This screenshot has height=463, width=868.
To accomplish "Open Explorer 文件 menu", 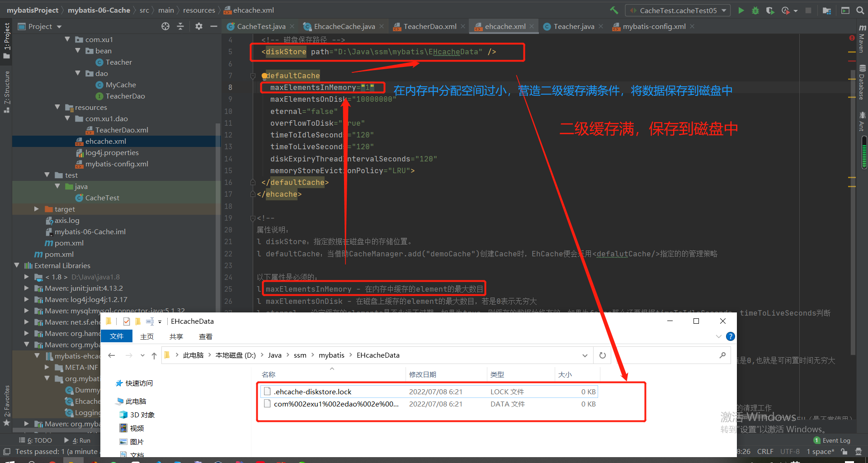I will point(117,336).
